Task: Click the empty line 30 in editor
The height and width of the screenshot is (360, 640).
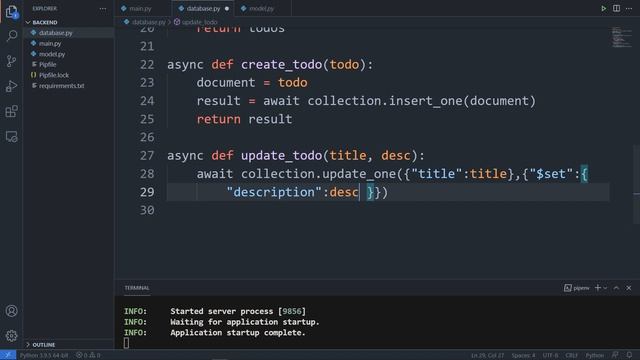Action: click(x=388, y=211)
